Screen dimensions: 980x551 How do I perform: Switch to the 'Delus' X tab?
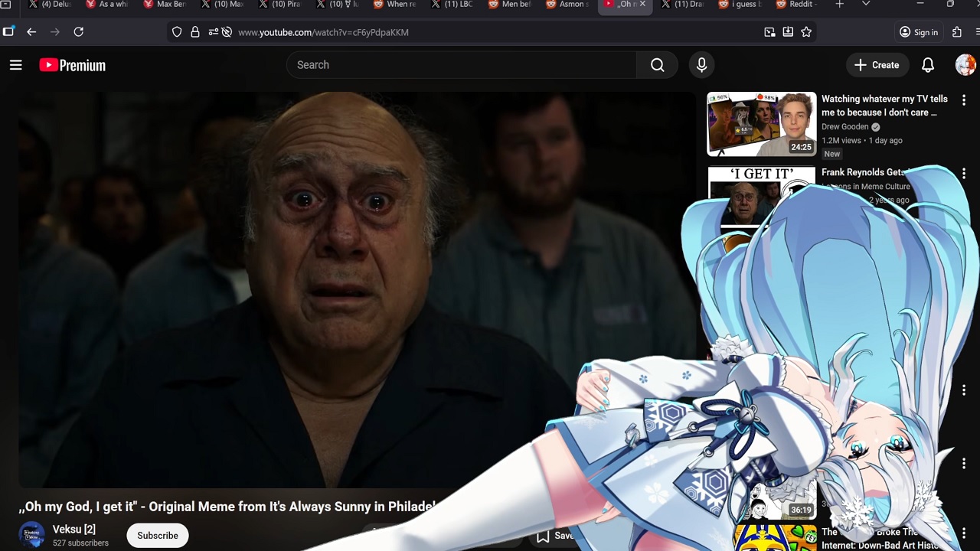point(49,5)
